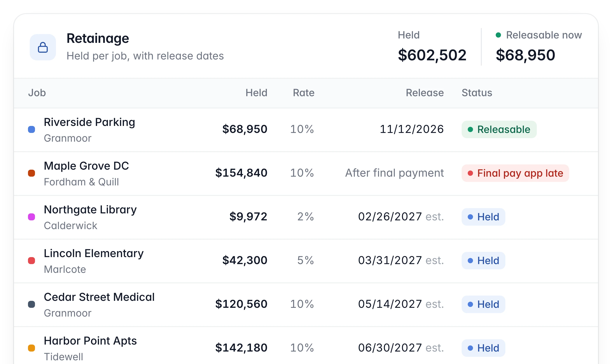The width and height of the screenshot is (612, 364).
Task: Click the dark gray swatch for Cedar Street Medical
Action: (x=31, y=304)
